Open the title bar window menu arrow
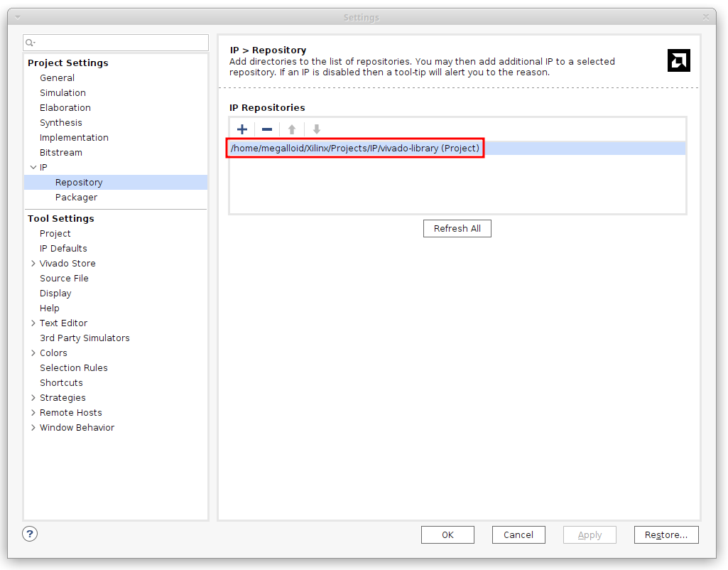Viewport: 728px width, 570px height. click(x=18, y=18)
